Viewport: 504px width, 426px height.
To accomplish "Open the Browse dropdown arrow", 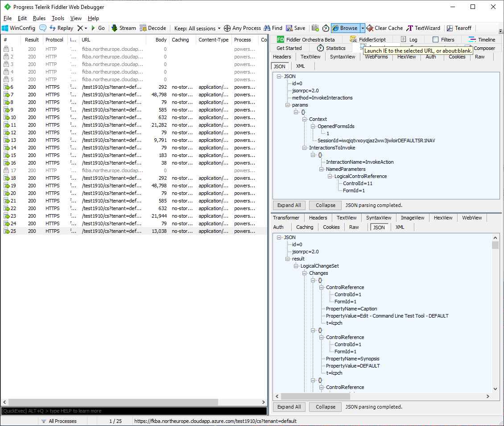I will pos(363,28).
